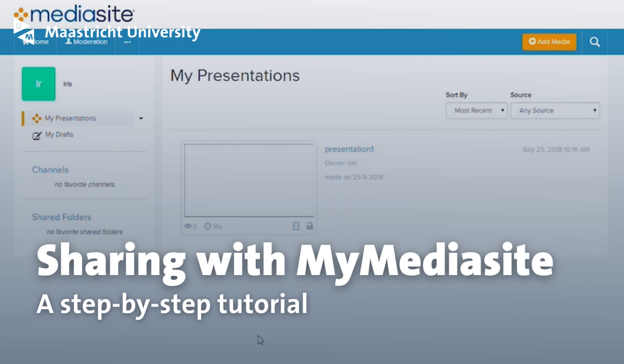
Task: Open the Any Source dropdown
Action: tap(555, 111)
